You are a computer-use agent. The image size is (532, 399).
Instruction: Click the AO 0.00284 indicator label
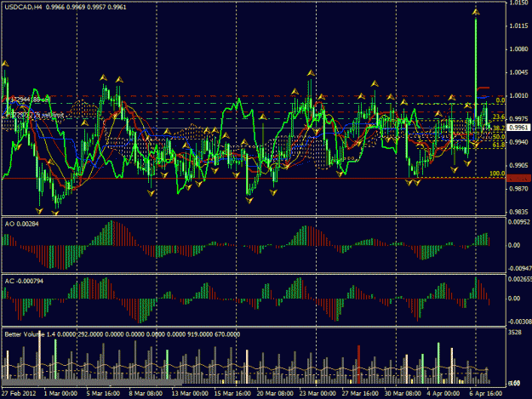click(22, 224)
